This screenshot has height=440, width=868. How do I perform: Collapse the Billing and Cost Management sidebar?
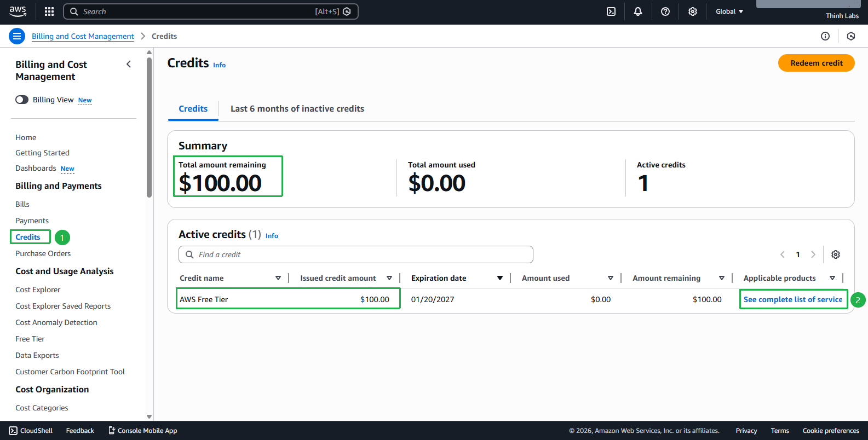click(x=129, y=64)
